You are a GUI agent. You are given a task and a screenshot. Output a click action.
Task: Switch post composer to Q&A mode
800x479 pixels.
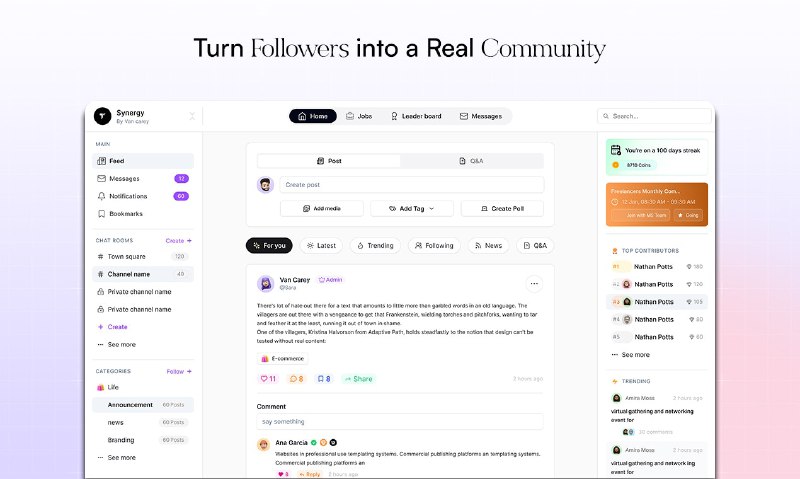tap(471, 161)
